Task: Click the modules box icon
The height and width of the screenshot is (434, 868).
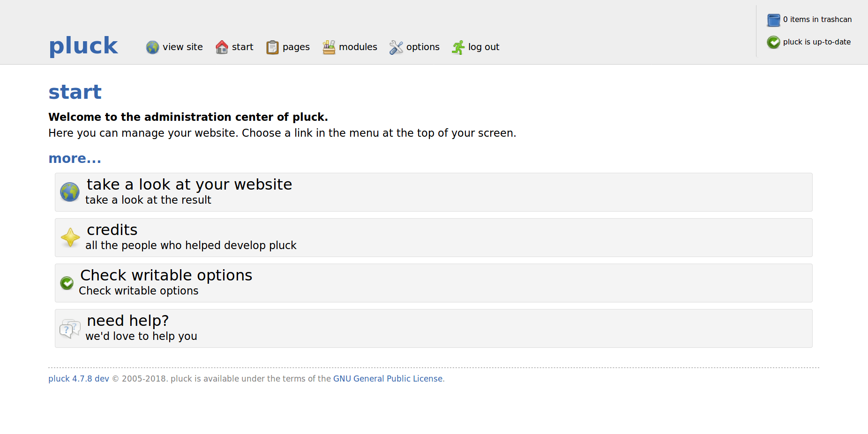Action: pyautogui.click(x=329, y=47)
